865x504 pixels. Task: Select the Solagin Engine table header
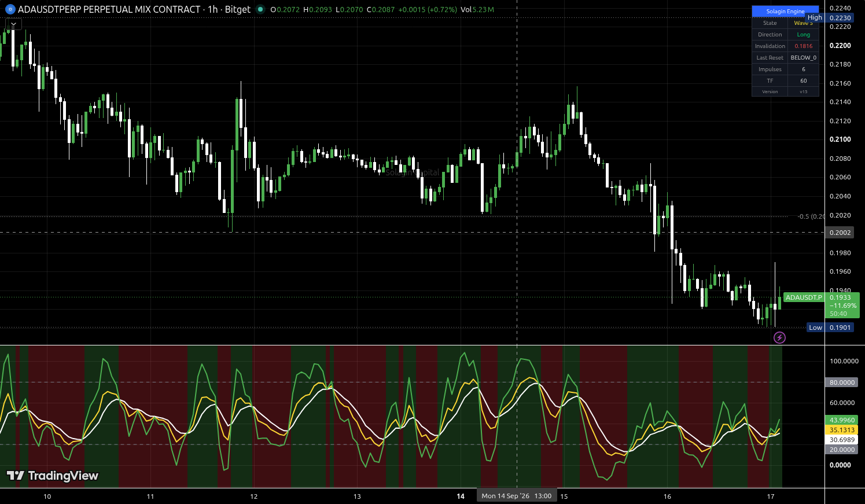pyautogui.click(x=785, y=12)
